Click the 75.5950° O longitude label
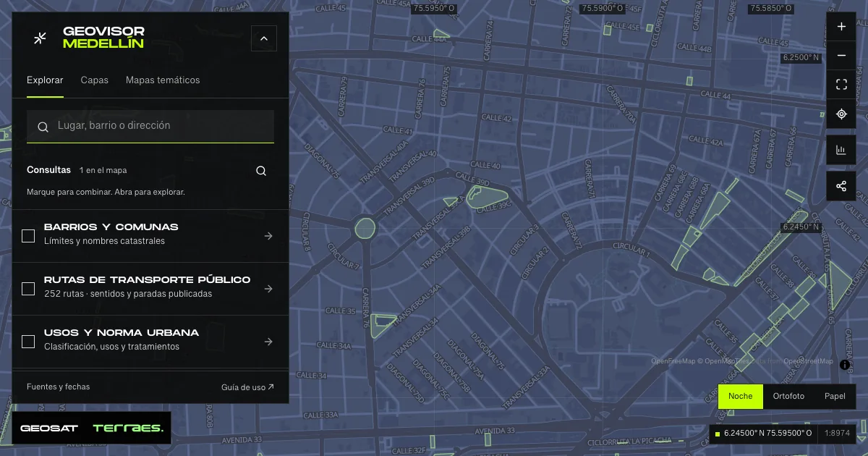Screen dimensions: 868x456 [433, 9]
